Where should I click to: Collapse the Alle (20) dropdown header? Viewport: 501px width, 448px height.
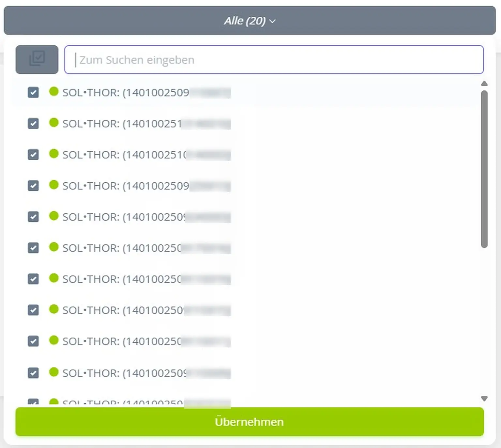click(250, 21)
